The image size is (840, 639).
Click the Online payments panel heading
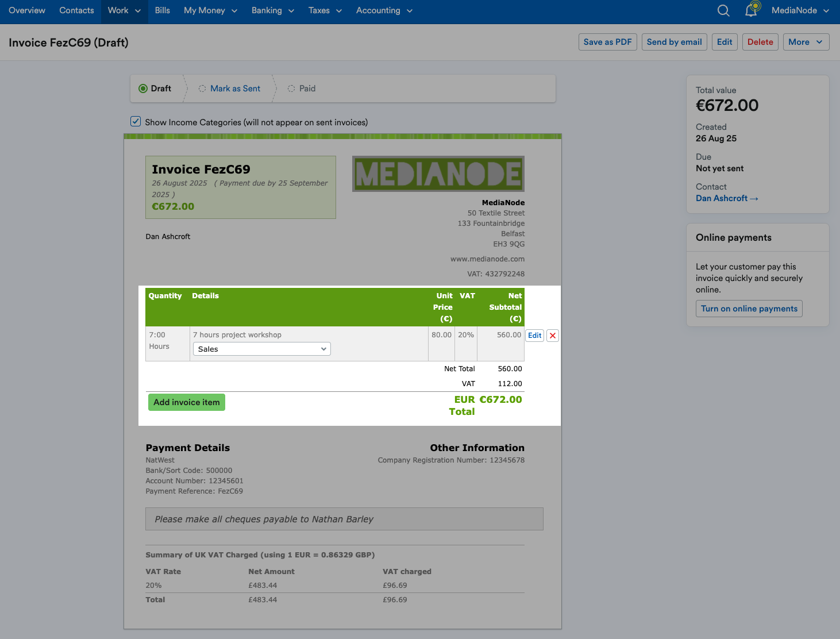pyautogui.click(x=734, y=238)
